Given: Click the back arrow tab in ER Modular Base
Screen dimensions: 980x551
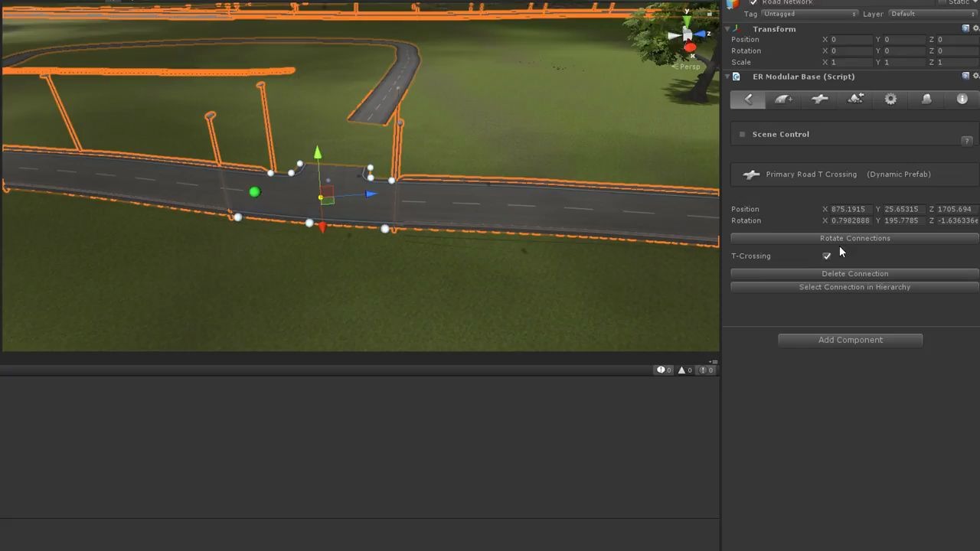Looking at the screenshot, I should click(748, 99).
